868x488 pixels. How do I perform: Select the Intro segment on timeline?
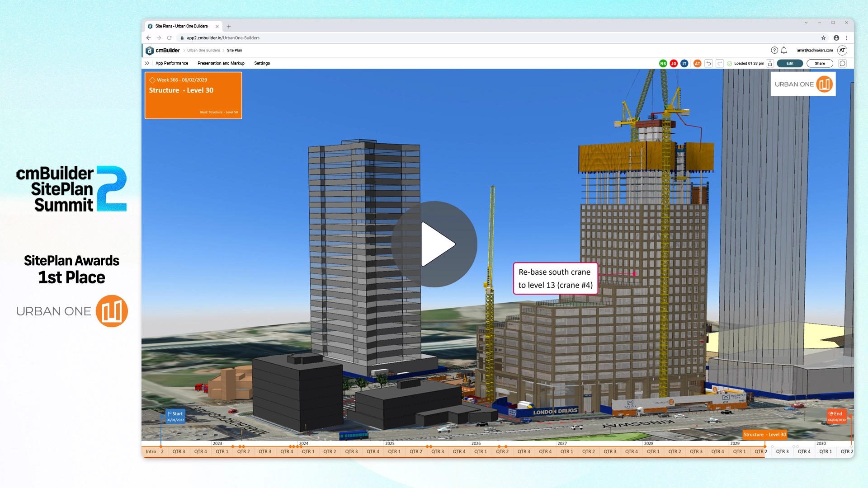pyautogui.click(x=151, y=451)
